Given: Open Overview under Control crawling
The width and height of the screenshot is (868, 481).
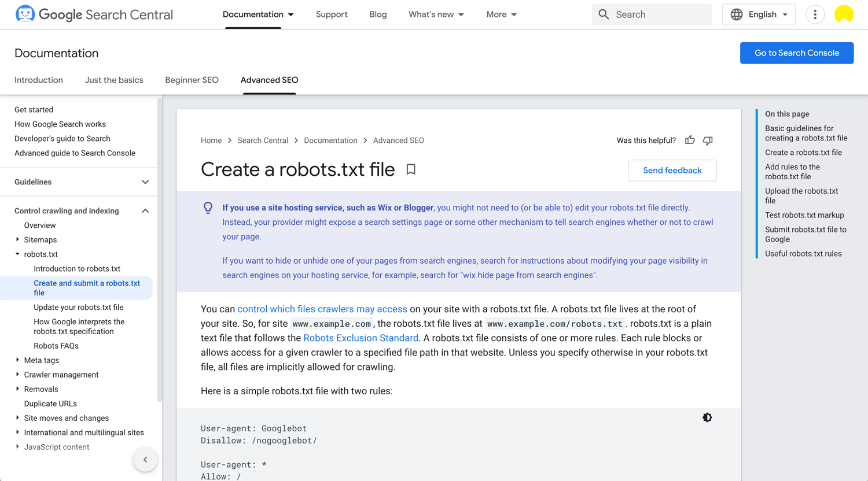Looking at the screenshot, I should 40,225.
